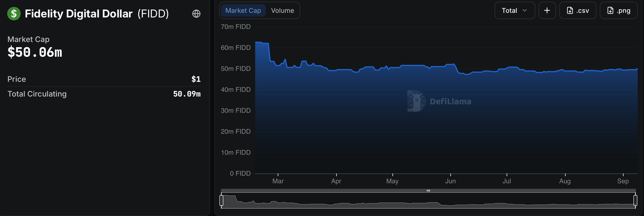Click the (FIDD) ticker symbol text
The width and height of the screenshot is (644, 216).
coord(153,14)
